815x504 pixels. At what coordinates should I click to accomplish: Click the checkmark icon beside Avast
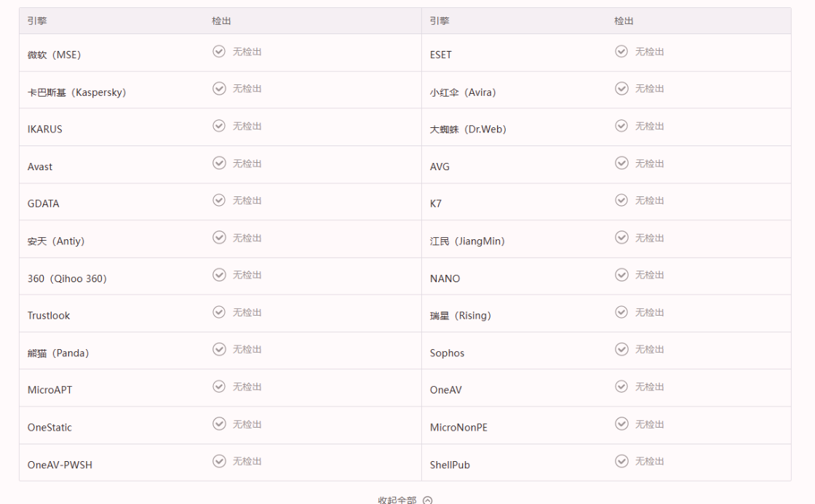pyautogui.click(x=219, y=163)
